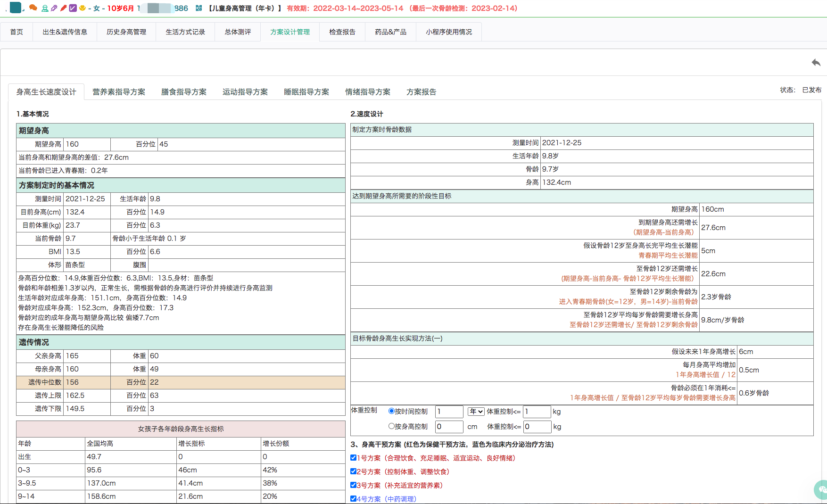Click the 期望身高 value 160 cell
The width and height of the screenshot is (827, 504).
pos(87,144)
